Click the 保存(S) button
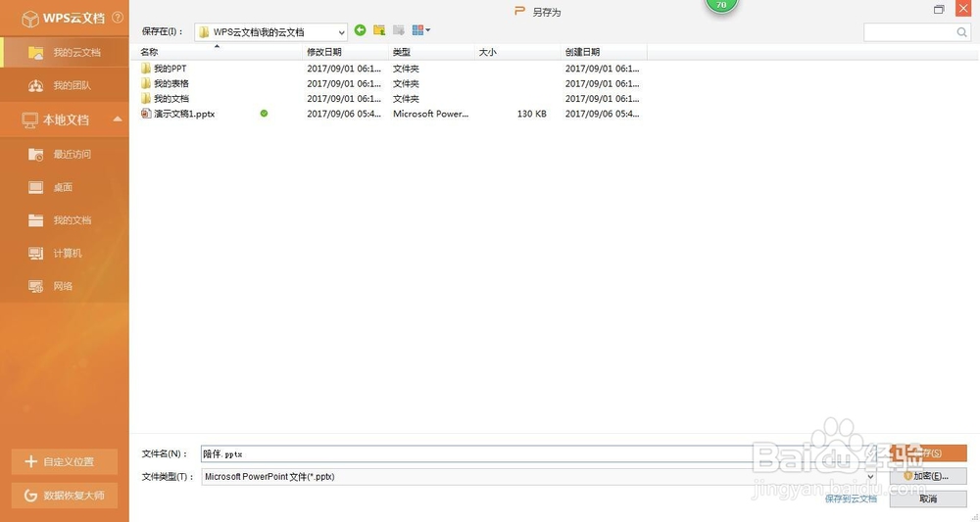This screenshot has height=522, width=980. [x=928, y=453]
